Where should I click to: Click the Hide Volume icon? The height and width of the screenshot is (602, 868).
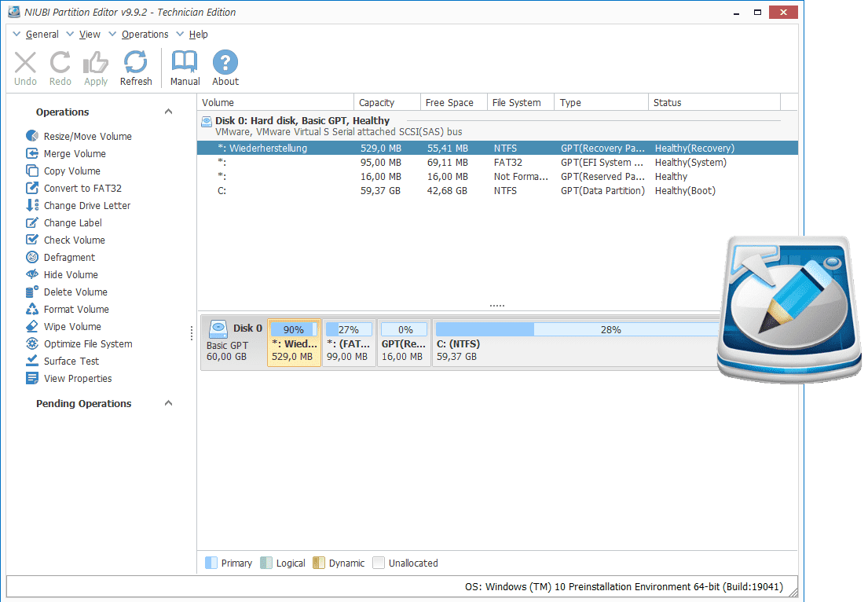pos(32,274)
